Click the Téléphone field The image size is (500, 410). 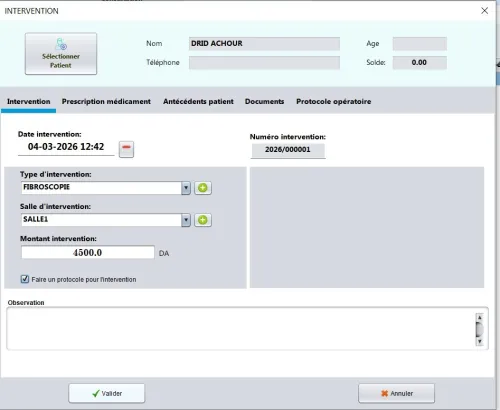pyautogui.click(x=264, y=63)
